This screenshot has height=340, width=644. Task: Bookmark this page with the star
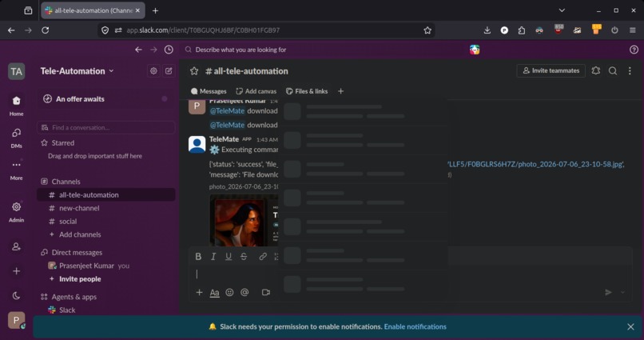[427, 30]
